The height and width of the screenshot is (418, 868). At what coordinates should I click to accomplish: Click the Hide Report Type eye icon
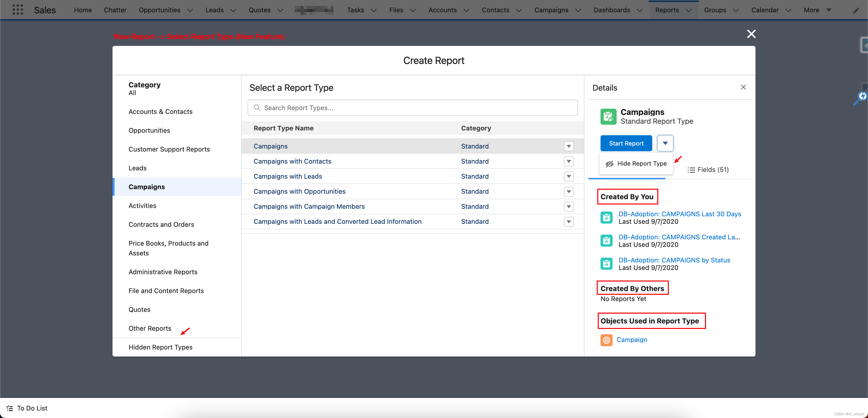click(x=609, y=164)
